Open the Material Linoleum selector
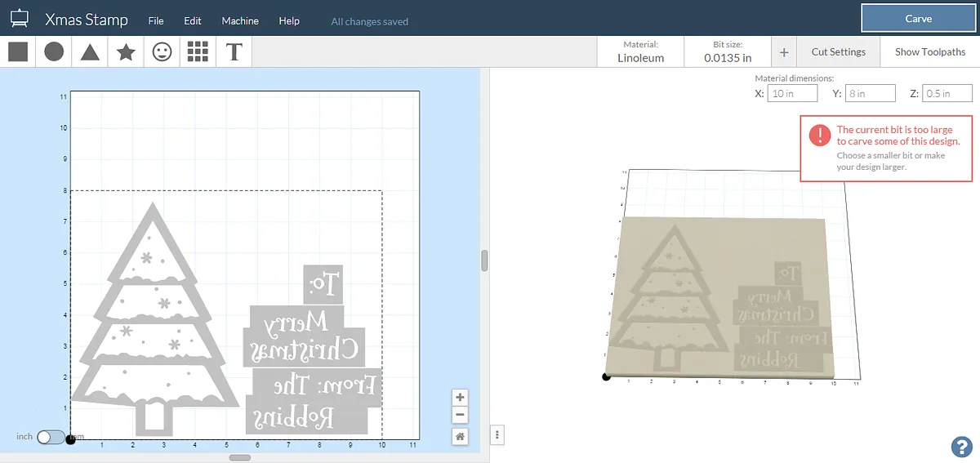Screen dimensions: 980x463 (x=640, y=51)
